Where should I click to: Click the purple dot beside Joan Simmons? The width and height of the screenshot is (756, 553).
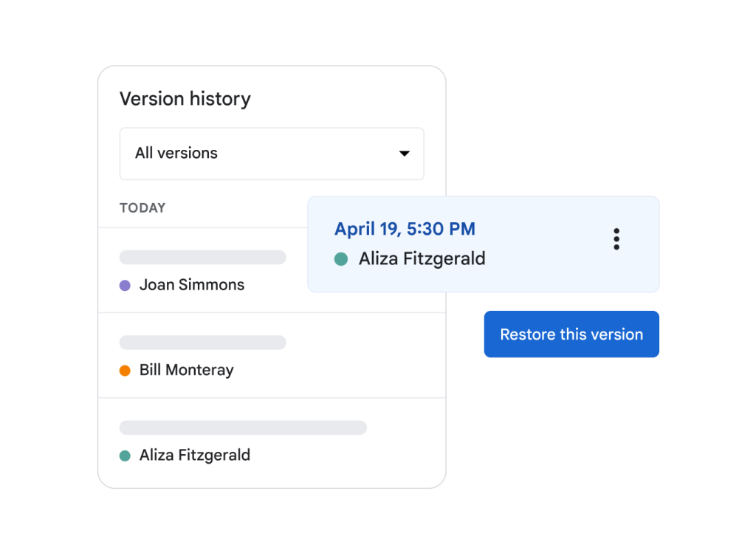(125, 285)
